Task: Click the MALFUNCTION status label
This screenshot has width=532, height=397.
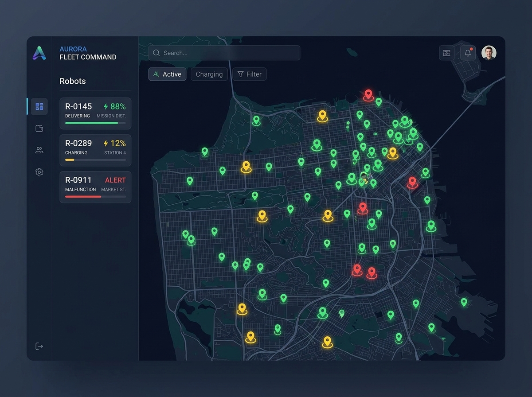Action: (81, 189)
